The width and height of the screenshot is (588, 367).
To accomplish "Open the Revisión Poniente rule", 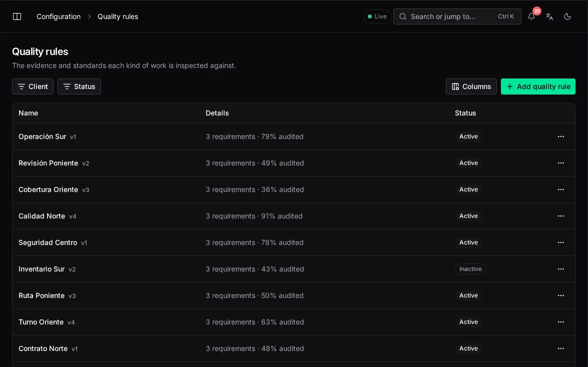I will point(49,163).
